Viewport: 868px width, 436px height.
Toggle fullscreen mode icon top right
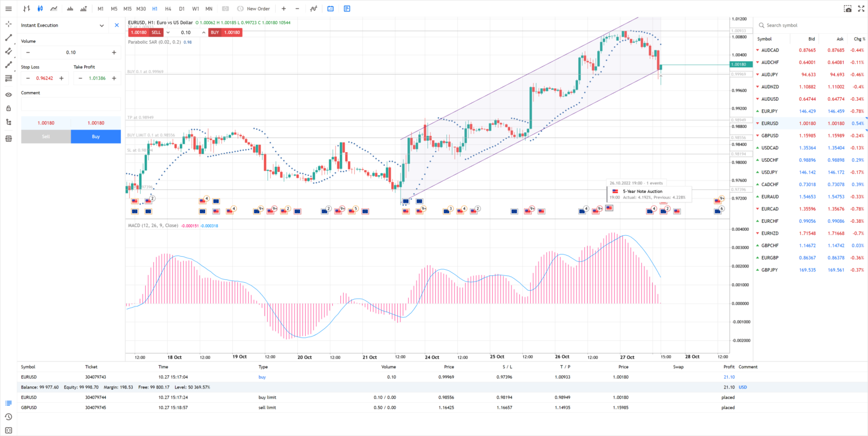pyautogui.click(x=862, y=8)
